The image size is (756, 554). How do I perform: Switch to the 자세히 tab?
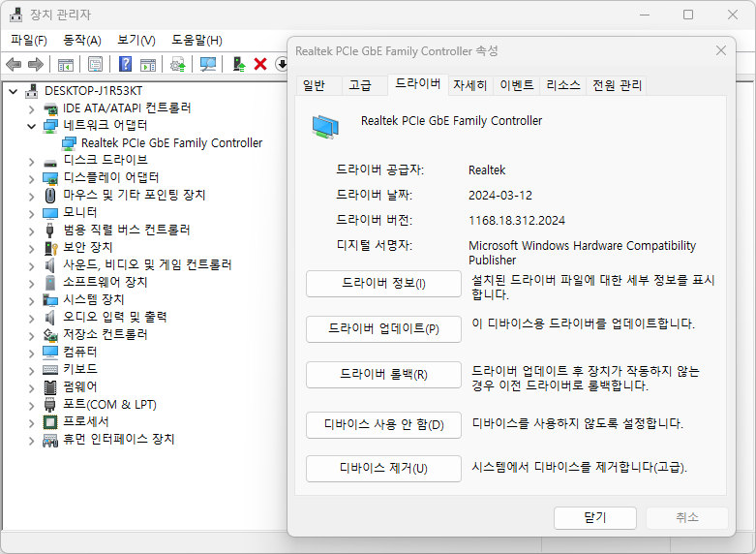470,85
